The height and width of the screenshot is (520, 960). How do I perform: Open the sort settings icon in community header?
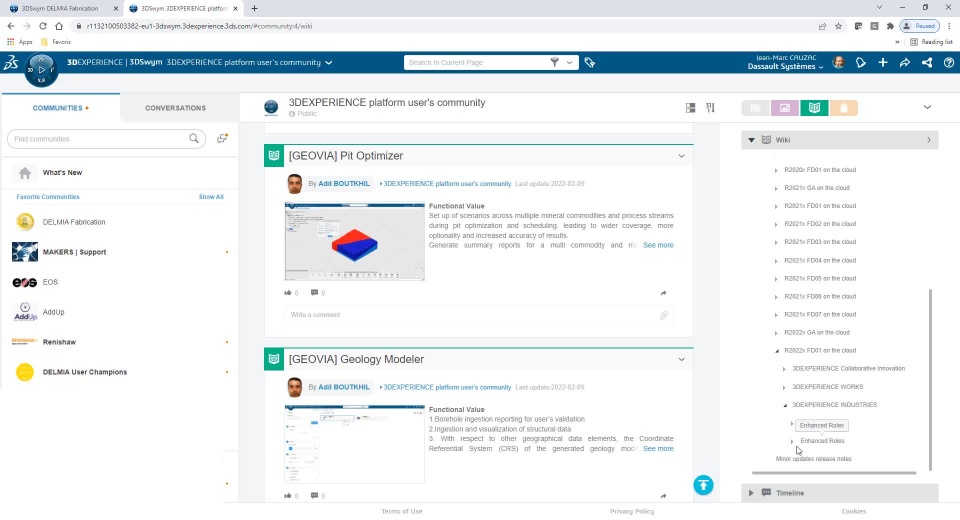[710, 108]
